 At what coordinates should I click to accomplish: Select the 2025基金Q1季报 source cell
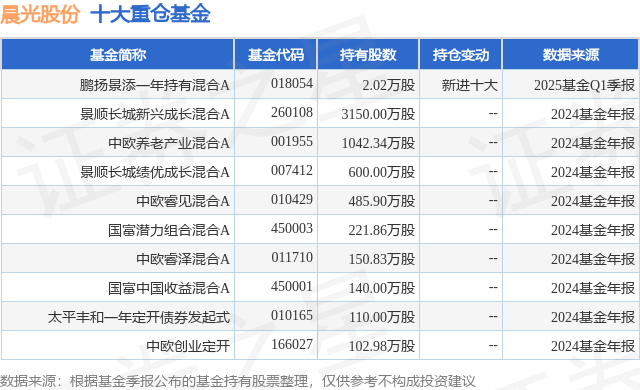tap(584, 85)
